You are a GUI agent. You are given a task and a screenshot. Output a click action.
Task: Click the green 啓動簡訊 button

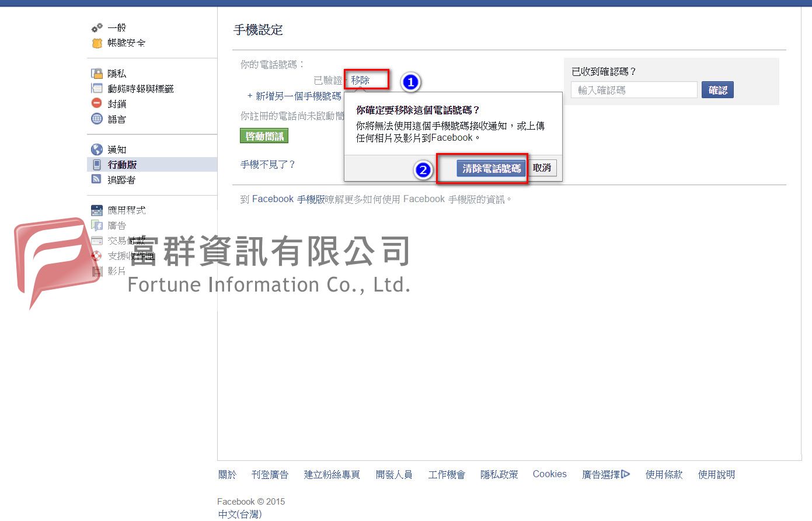(264, 136)
